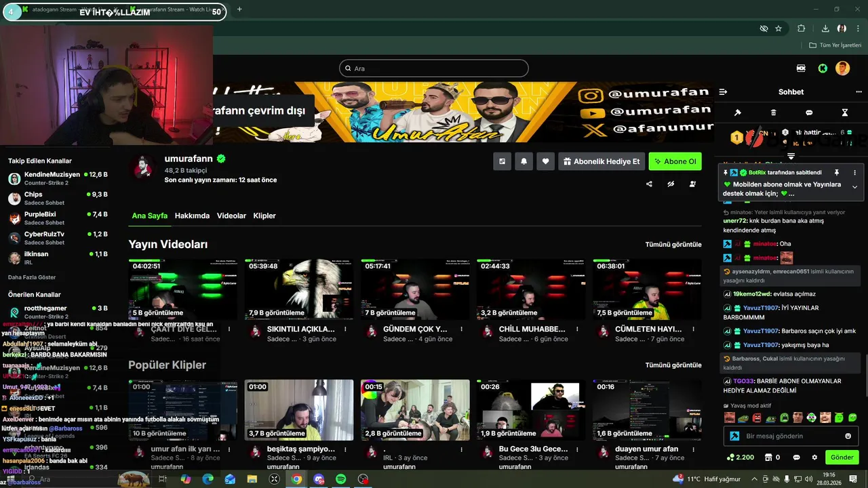Click the hourglass slow-mode icon
This screenshot has height=488, width=868.
(x=845, y=113)
